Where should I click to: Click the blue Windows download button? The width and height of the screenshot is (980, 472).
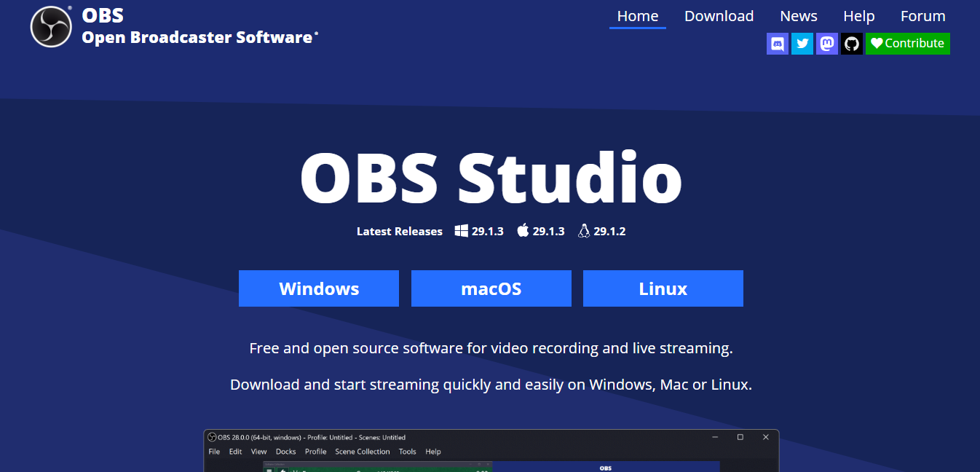tap(319, 288)
